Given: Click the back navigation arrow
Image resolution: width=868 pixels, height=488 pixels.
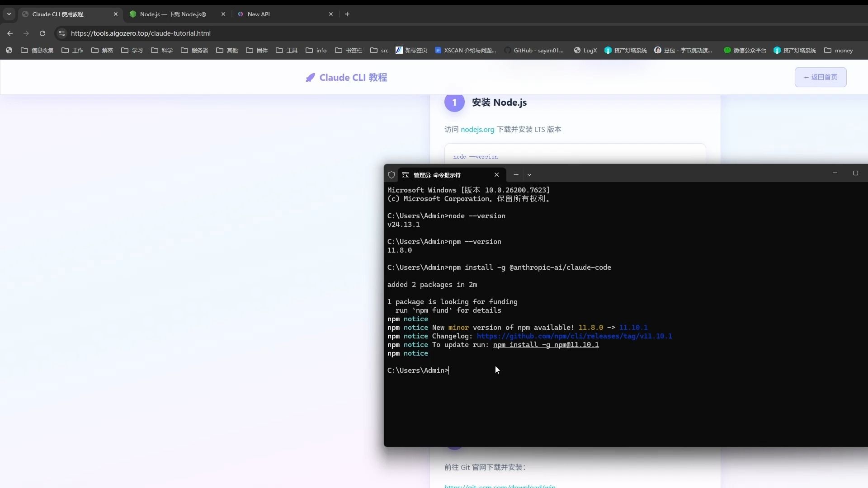Looking at the screenshot, I should pos(10,33).
